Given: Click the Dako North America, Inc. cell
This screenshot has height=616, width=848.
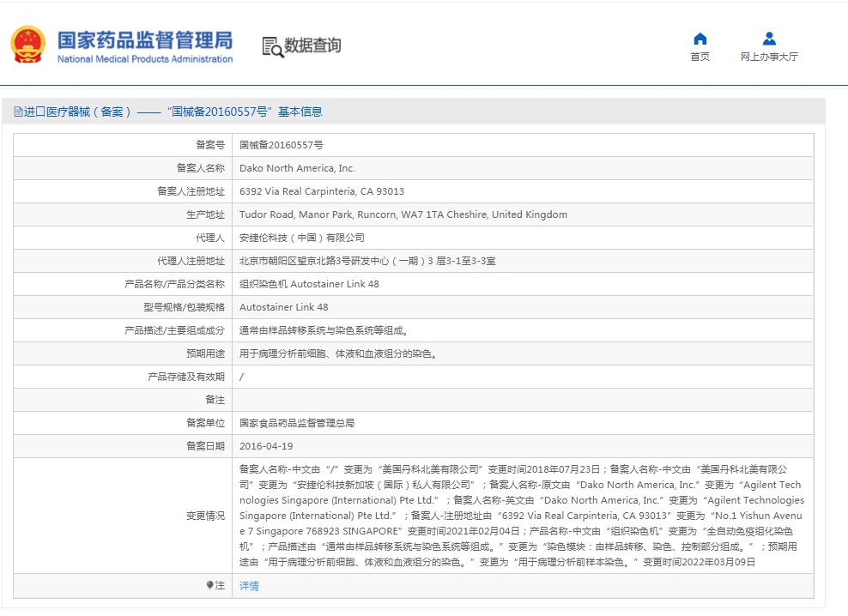Looking at the screenshot, I should [x=297, y=168].
